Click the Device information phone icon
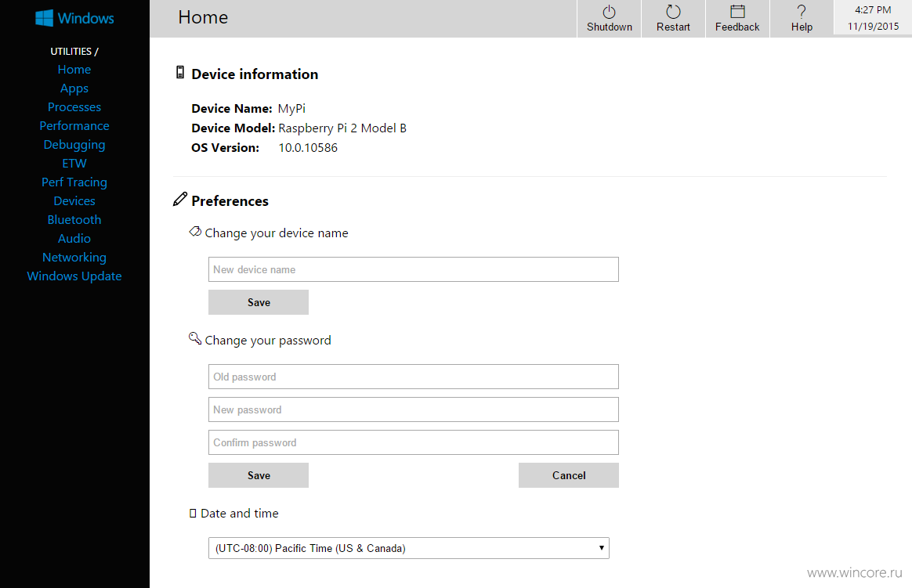Screen dimensions: 912x588 (180, 73)
